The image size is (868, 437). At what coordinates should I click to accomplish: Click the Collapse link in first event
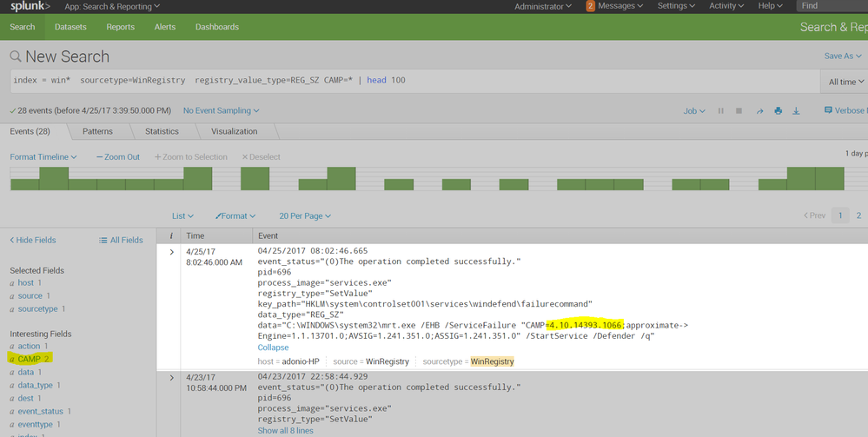273,348
